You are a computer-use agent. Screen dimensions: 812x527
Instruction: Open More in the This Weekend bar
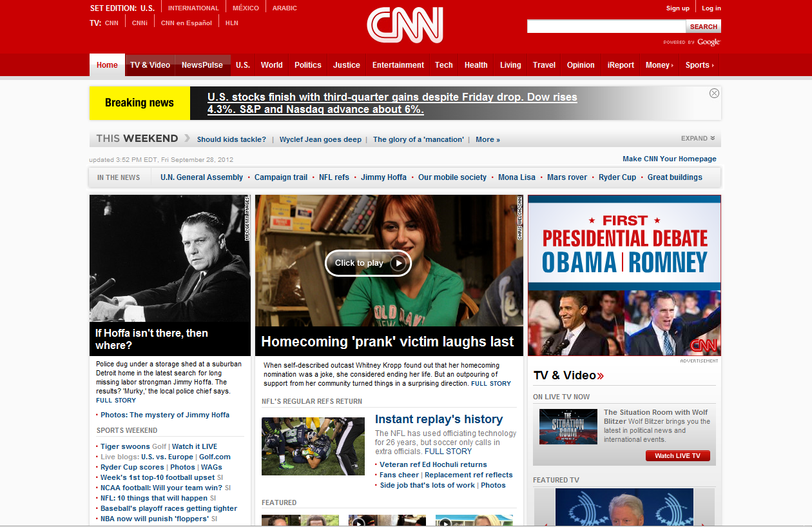pos(488,139)
